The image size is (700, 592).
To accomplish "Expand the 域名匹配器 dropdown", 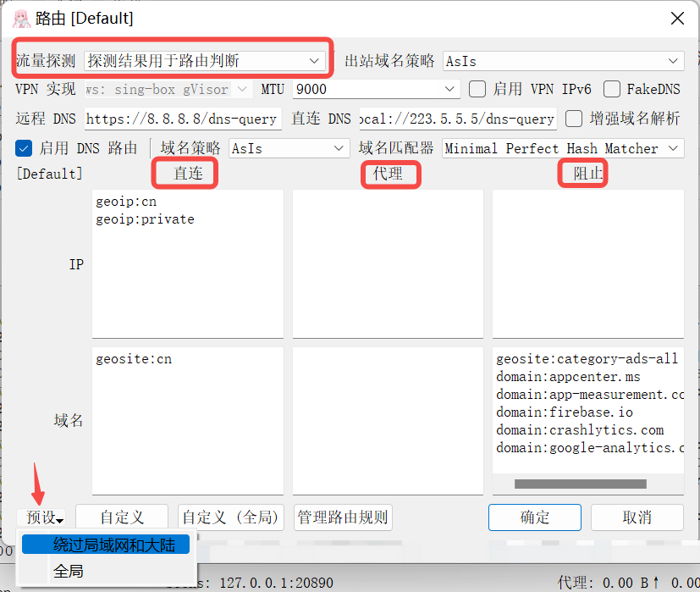I will 563,148.
